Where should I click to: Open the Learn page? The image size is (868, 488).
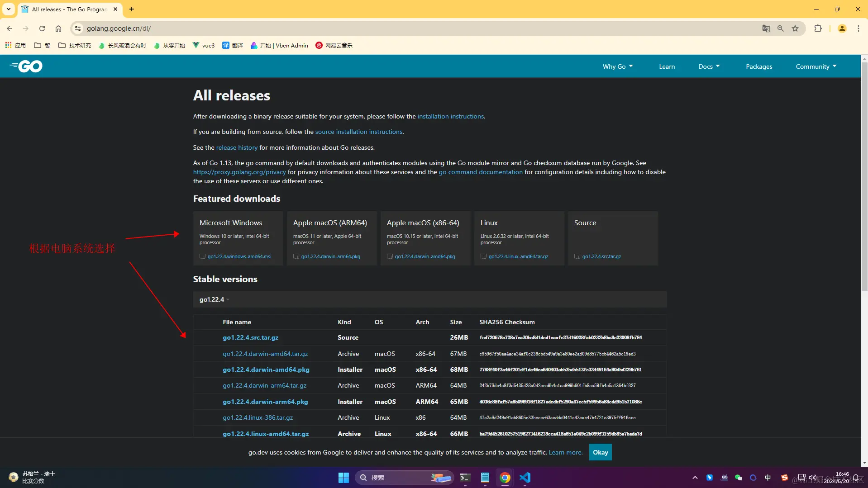(667, 66)
